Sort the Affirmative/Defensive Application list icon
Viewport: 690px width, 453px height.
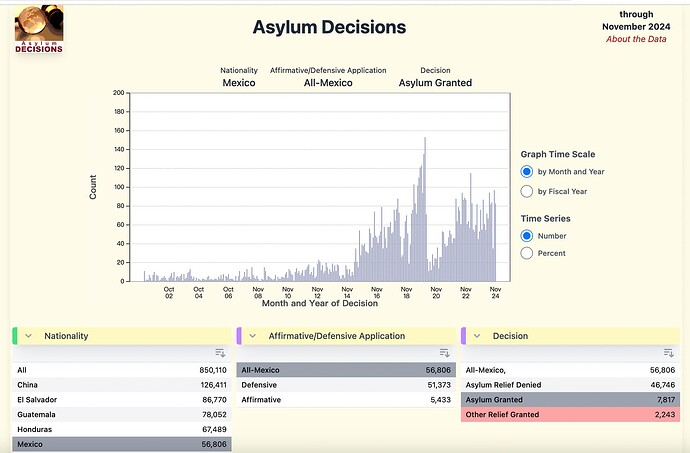[x=444, y=353]
